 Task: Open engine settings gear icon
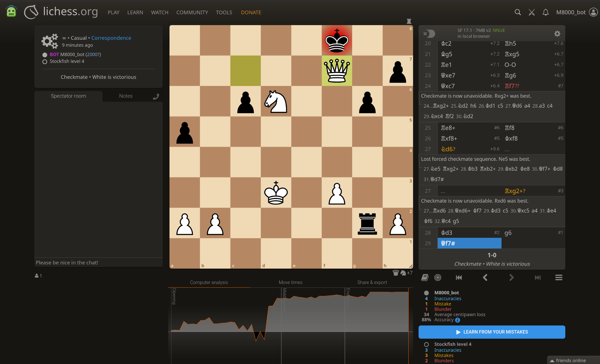point(557,33)
